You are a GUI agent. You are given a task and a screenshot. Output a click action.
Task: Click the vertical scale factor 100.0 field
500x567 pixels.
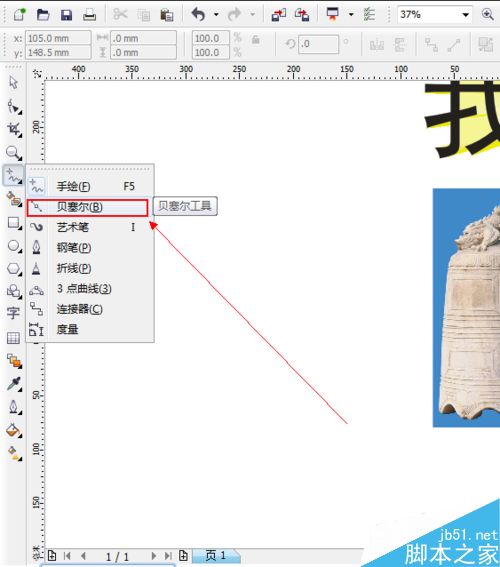click(210, 52)
